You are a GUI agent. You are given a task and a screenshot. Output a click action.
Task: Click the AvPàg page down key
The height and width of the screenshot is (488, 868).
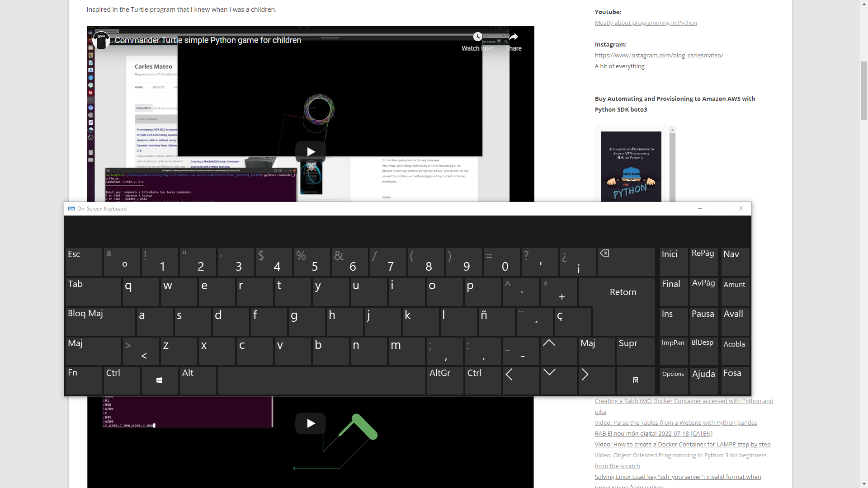tap(703, 291)
